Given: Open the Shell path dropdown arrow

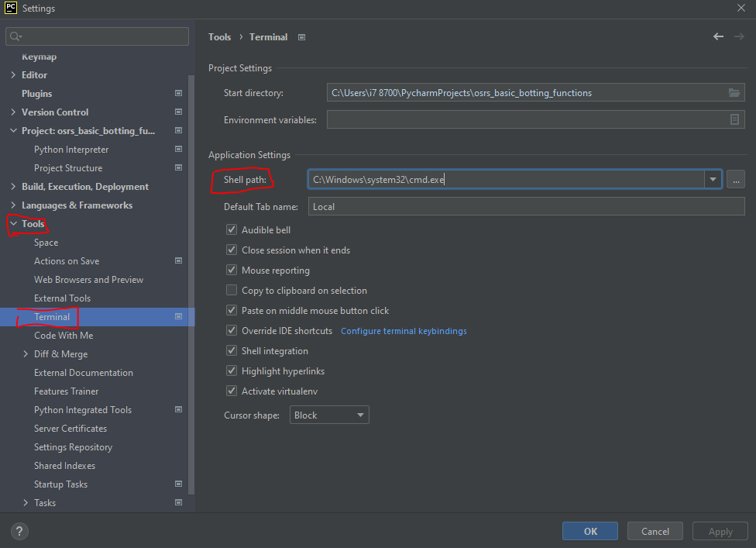Looking at the screenshot, I should coord(713,180).
